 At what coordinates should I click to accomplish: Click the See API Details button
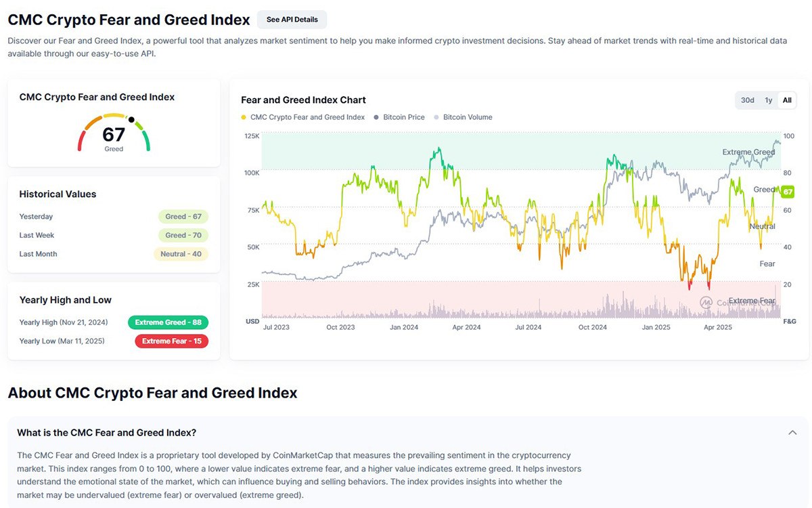coord(292,20)
